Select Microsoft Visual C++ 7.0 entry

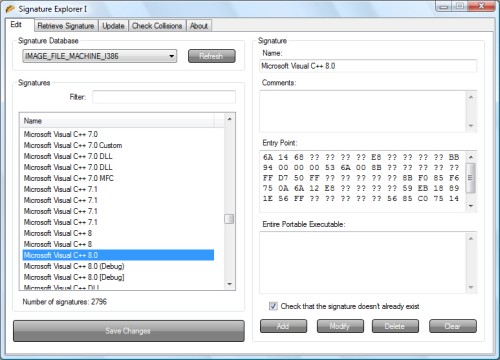118,134
